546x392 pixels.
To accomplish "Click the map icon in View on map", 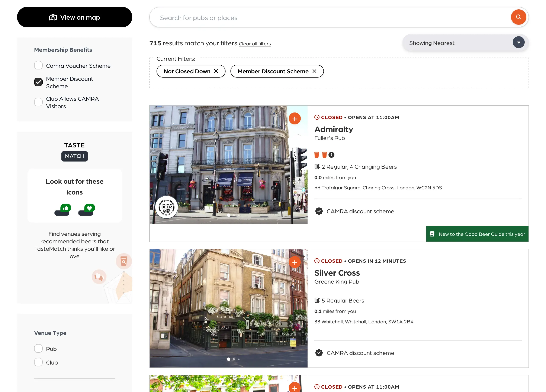I will 53,17.
